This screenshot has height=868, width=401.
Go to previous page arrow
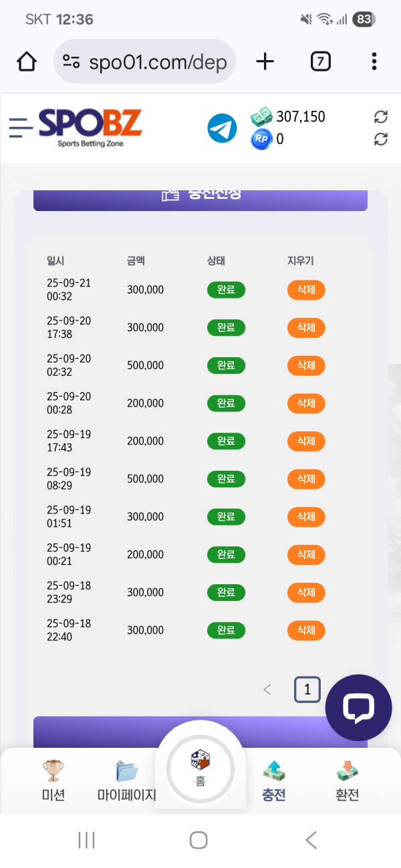point(267,690)
